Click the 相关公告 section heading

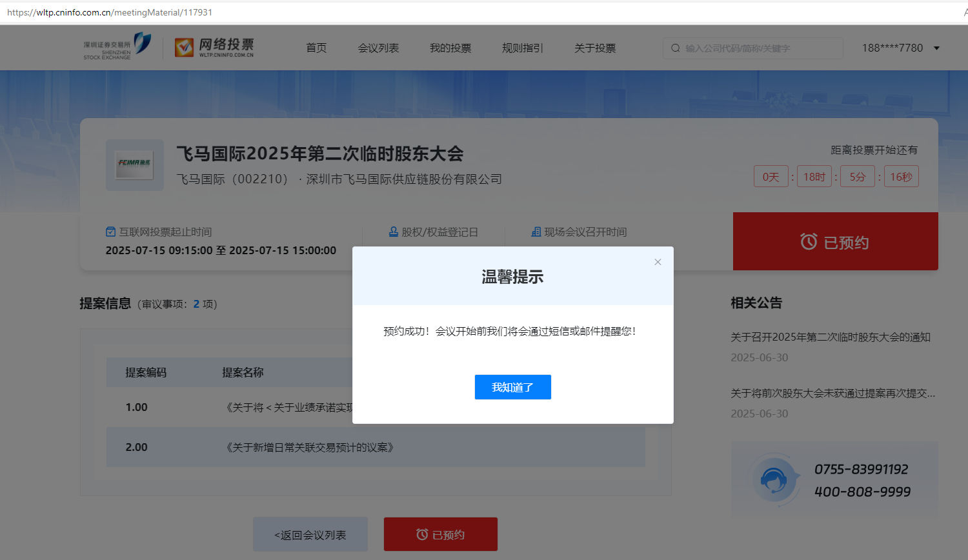[x=756, y=303]
